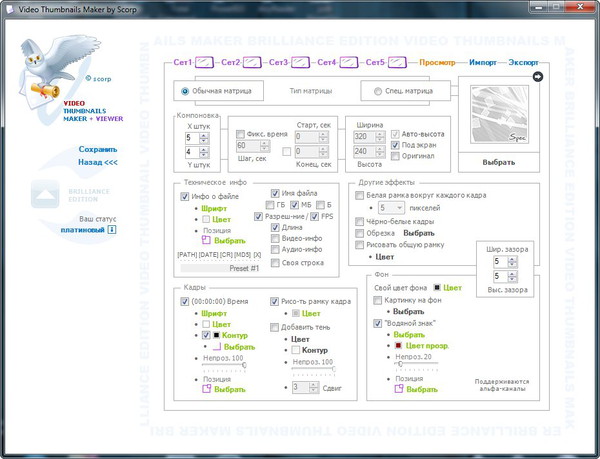The image size is (600, 459).
Task: Click the Сет5 preset icon
Action: tap(397, 62)
